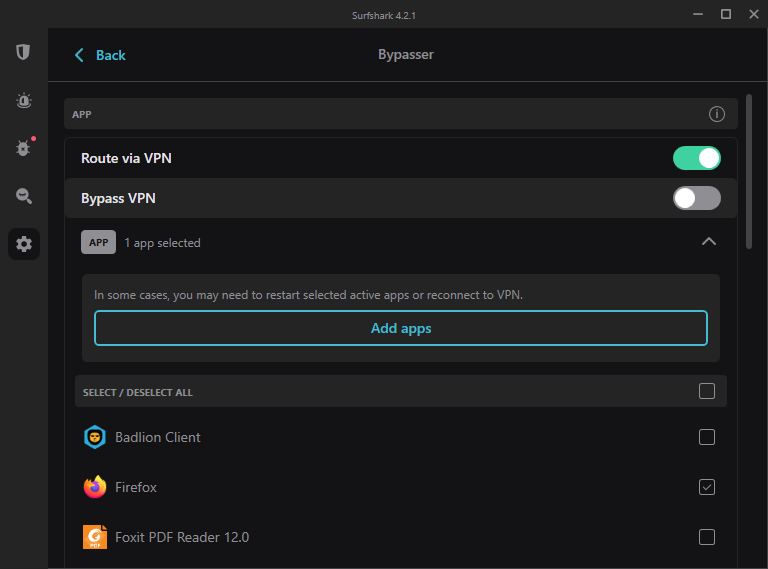768x569 pixels.
Task: Click the Back chevron arrow icon
Action: coord(79,55)
